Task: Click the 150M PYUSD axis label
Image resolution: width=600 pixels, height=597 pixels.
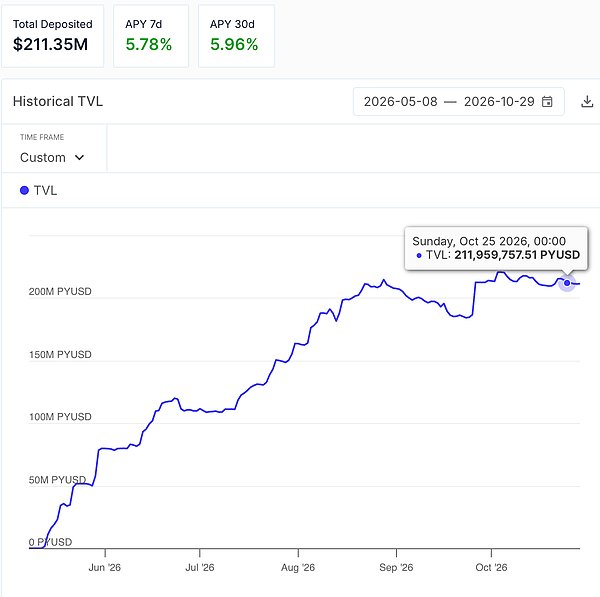Action: tap(60, 354)
